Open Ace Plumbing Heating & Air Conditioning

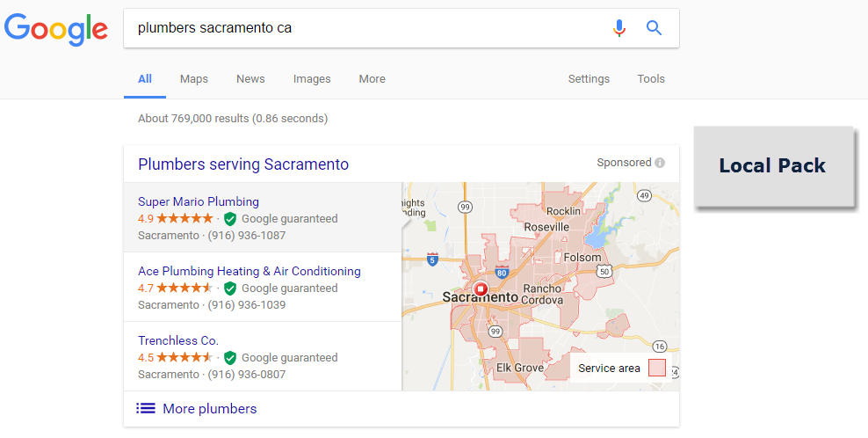click(x=250, y=271)
